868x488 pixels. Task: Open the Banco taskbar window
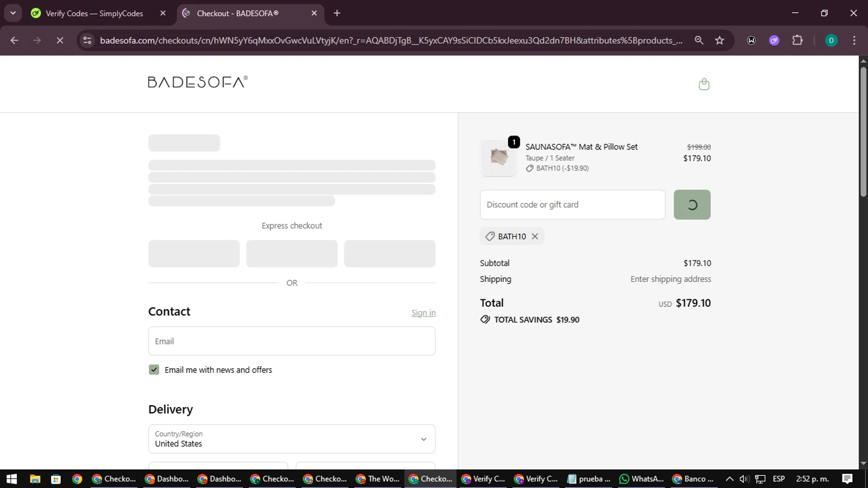pyautogui.click(x=693, y=479)
